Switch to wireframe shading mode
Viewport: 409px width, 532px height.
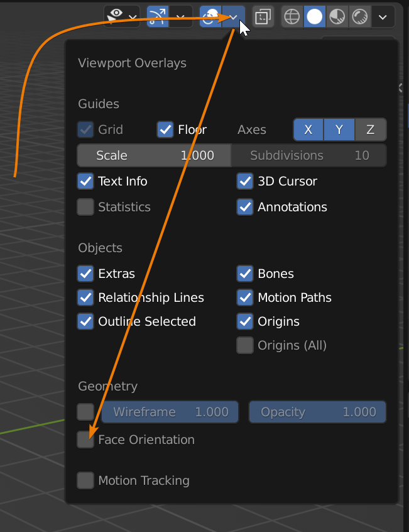coord(292,16)
